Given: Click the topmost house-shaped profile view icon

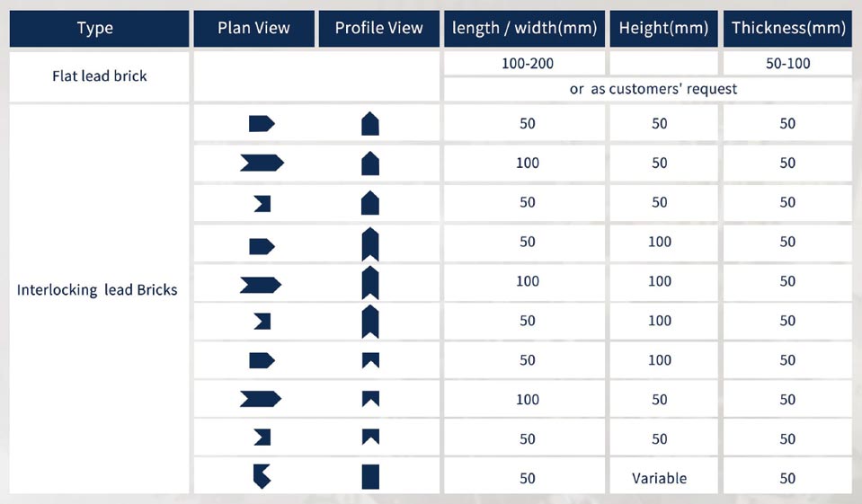Looking at the screenshot, I should (x=370, y=123).
